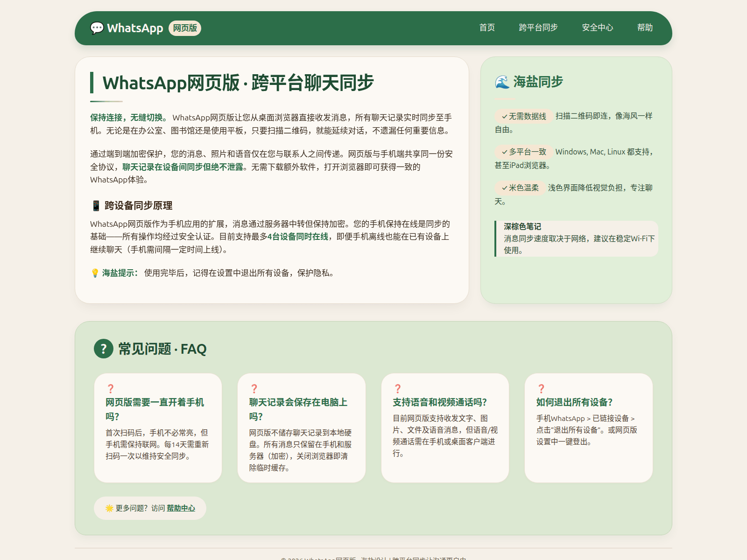
Task: Click the WhatsApp speech bubble logo icon
Action: [x=97, y=28]
